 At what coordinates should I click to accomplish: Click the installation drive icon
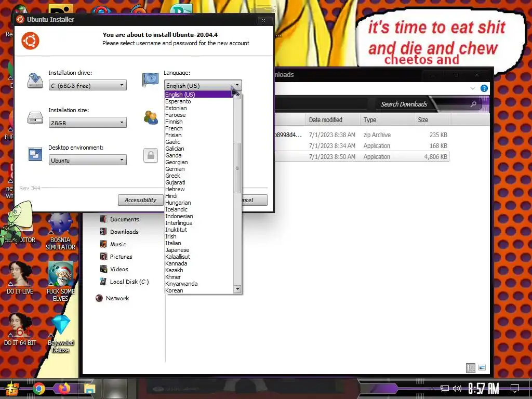[x=35, y=81]
